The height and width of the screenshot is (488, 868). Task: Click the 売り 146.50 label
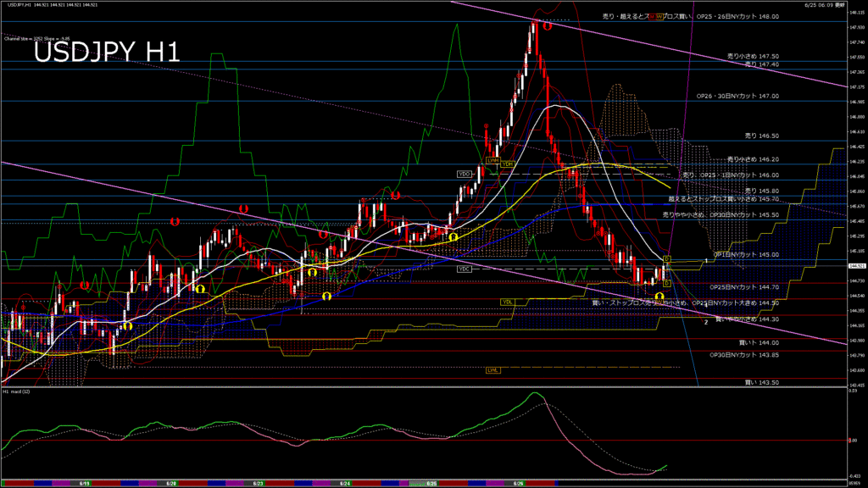tap(762, 136)
